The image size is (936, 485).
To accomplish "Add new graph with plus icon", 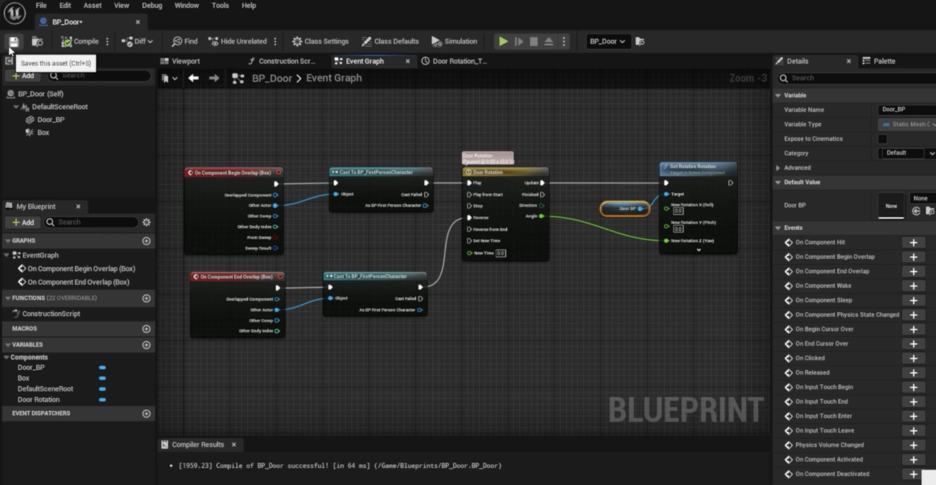I will point(146,241).
